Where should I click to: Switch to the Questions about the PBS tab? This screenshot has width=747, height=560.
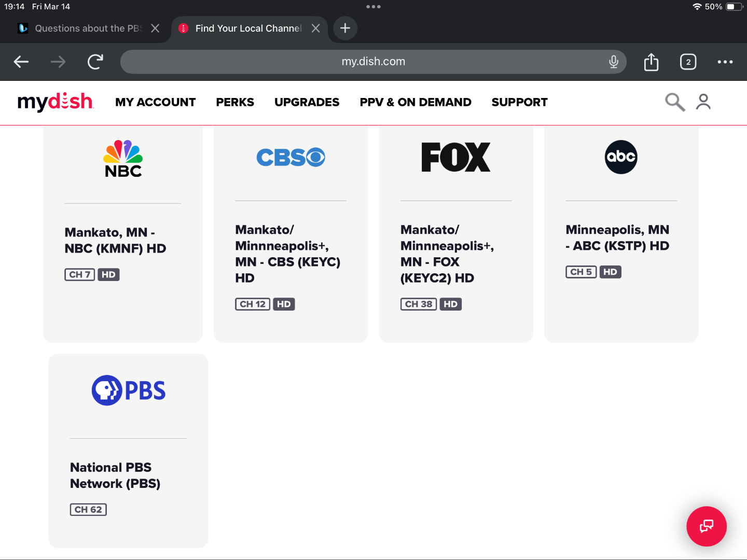coord(83,29)
